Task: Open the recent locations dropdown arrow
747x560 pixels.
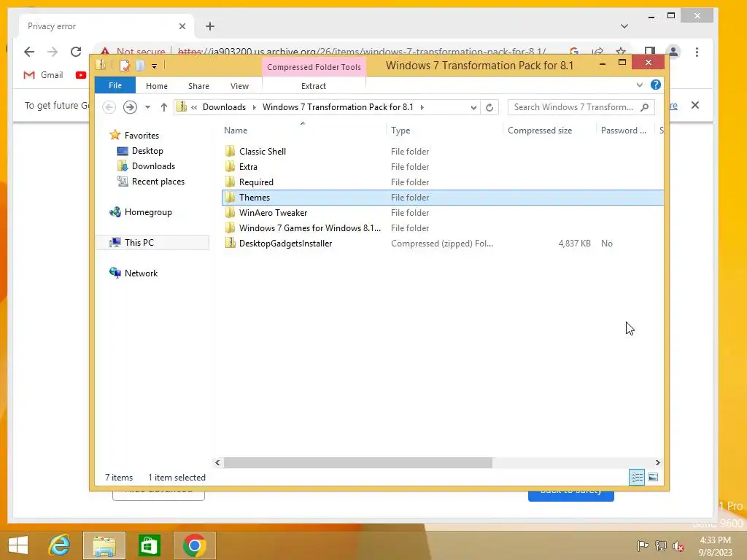Action: (x=147, y=107)
